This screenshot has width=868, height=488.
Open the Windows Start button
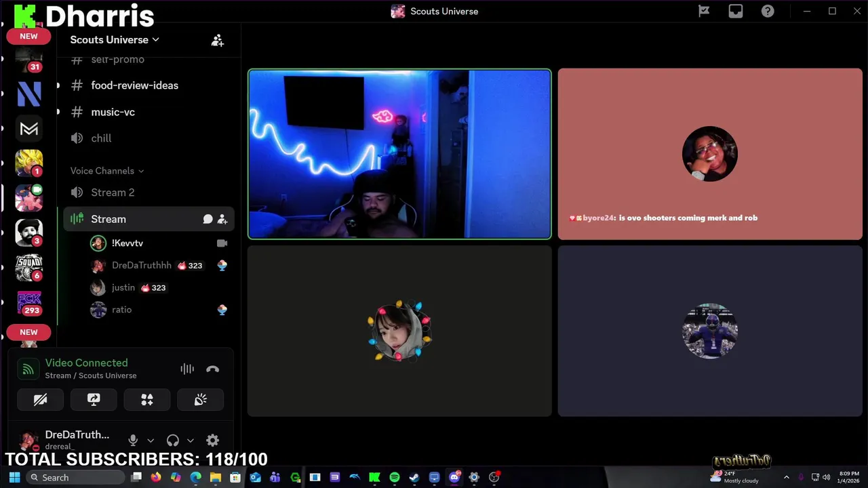[14, 477]
